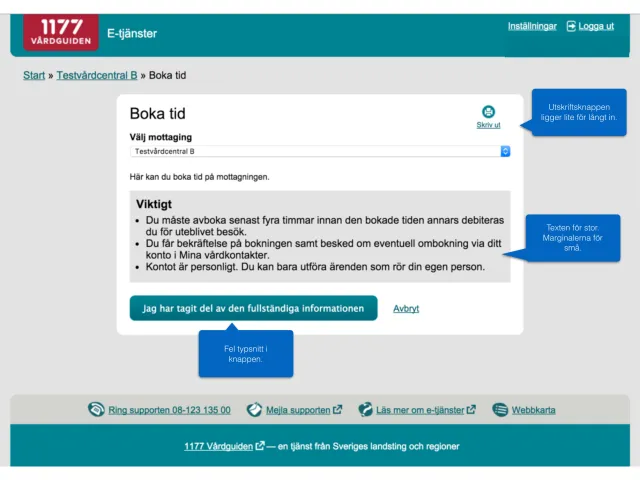The image size is (640, 480).
Task: Open 1177 Vårdguiden footer link
Action: point(218,447)
